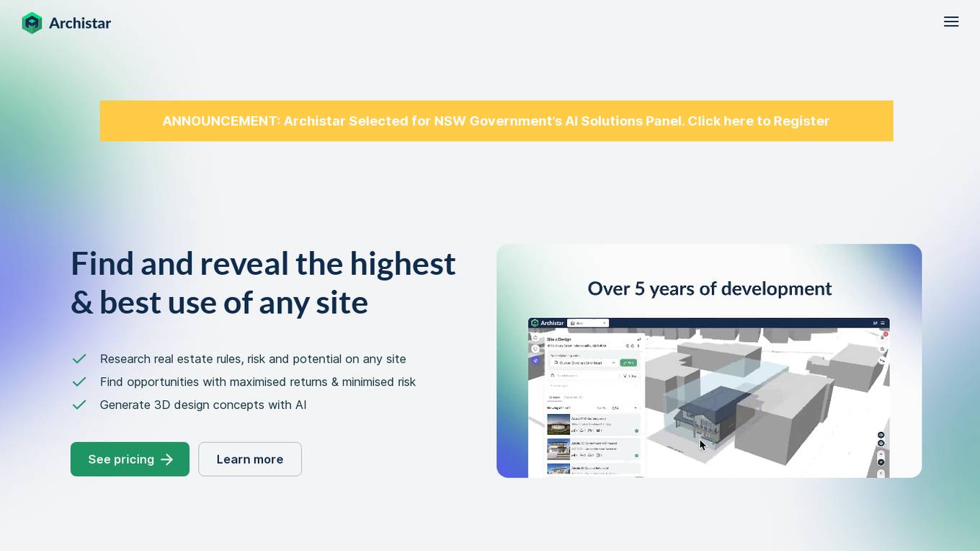
Task: Click the See pricing button
Action: (x=130, y=459)
